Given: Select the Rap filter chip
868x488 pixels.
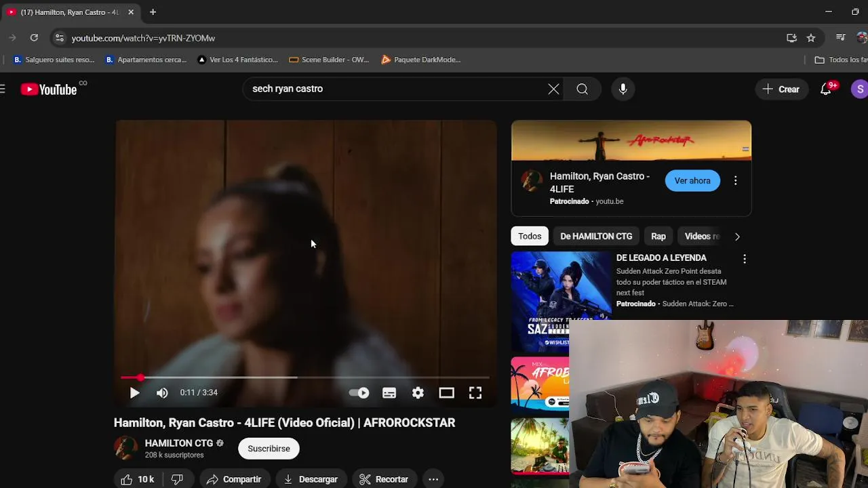Looking at the screenshot, I should [x=658, y=237].
